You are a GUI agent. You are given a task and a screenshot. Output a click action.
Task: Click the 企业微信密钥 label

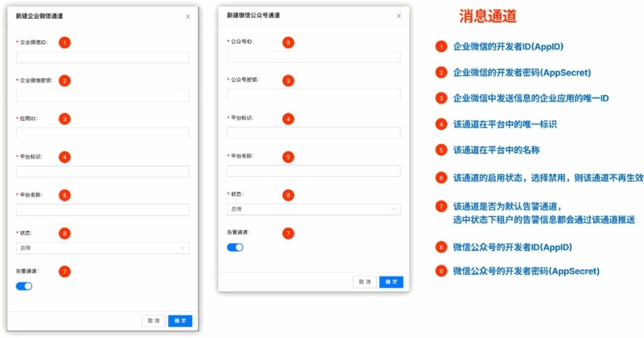point(36,80)
